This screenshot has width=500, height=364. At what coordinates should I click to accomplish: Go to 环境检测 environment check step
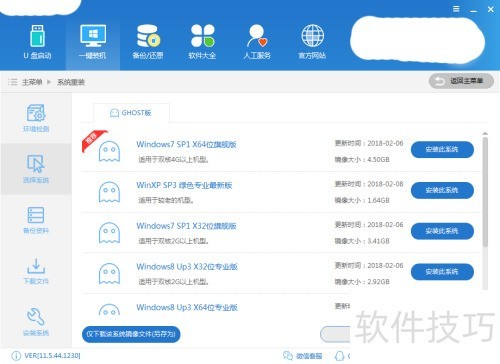pyautogui.click(x=36, y=118)
